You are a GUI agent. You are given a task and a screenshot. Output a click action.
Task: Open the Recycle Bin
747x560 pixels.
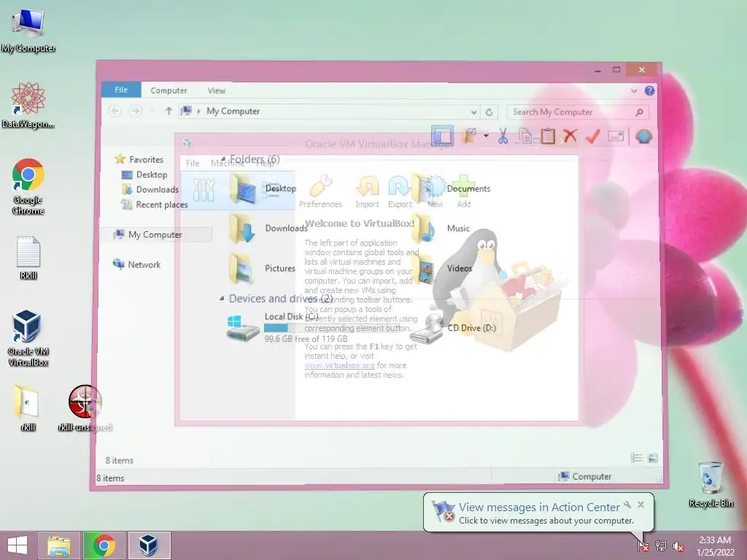[x=711, y=484]
